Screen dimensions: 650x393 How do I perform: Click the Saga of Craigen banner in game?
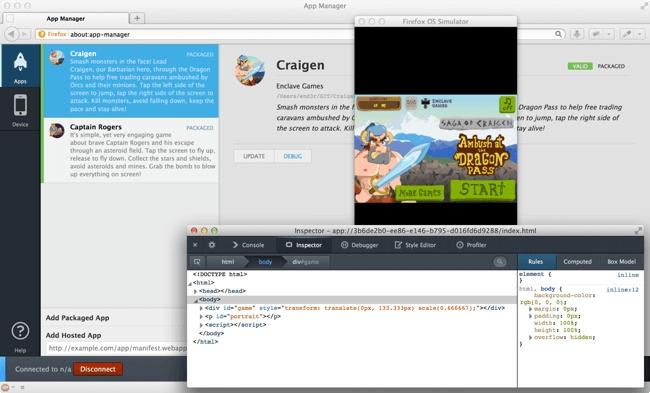(476, 124)
